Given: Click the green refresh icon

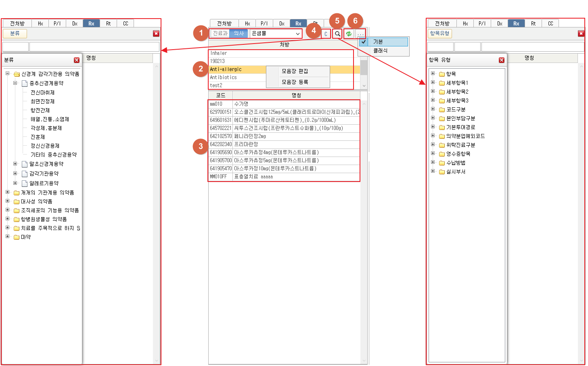Looking at the screenshot, I should click(349, 34).
